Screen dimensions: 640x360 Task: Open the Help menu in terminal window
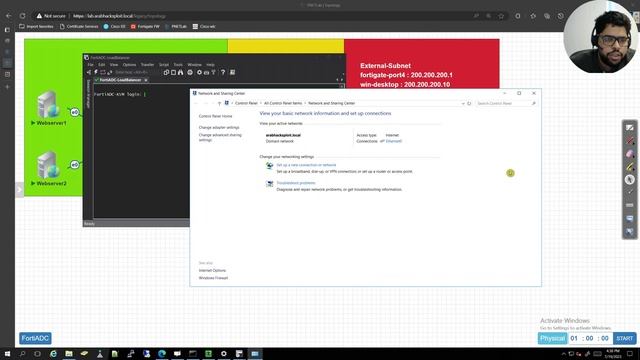click(x=210, y=64)
